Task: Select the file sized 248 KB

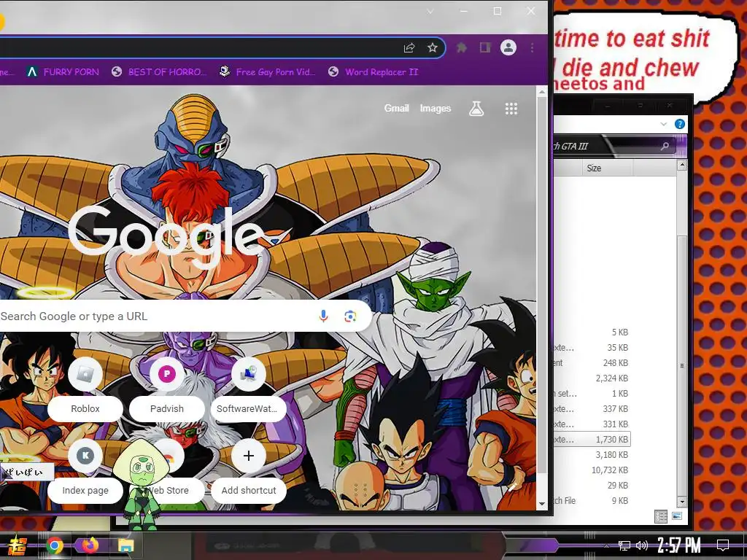Action: click(592, 363)
